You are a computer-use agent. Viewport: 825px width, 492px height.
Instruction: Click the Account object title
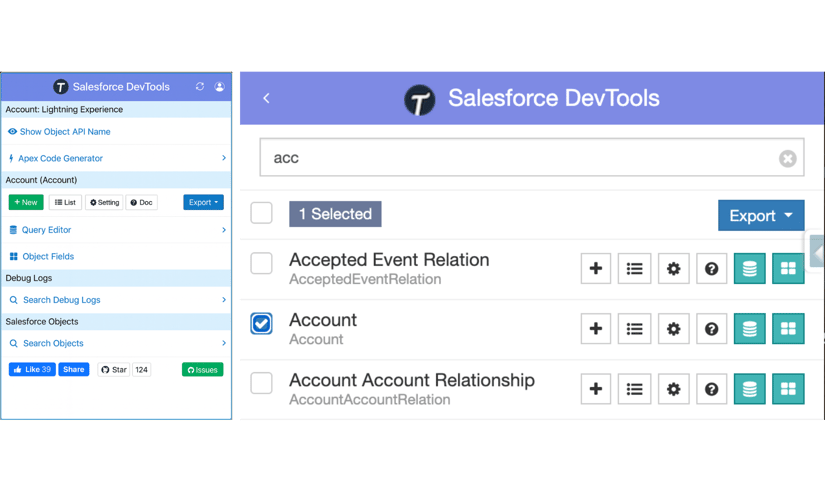click(x=323, y=320)
